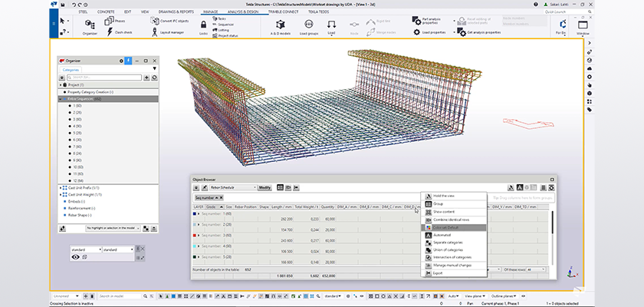Click dark blue swatch of Seq number 1

click(195, 214)
